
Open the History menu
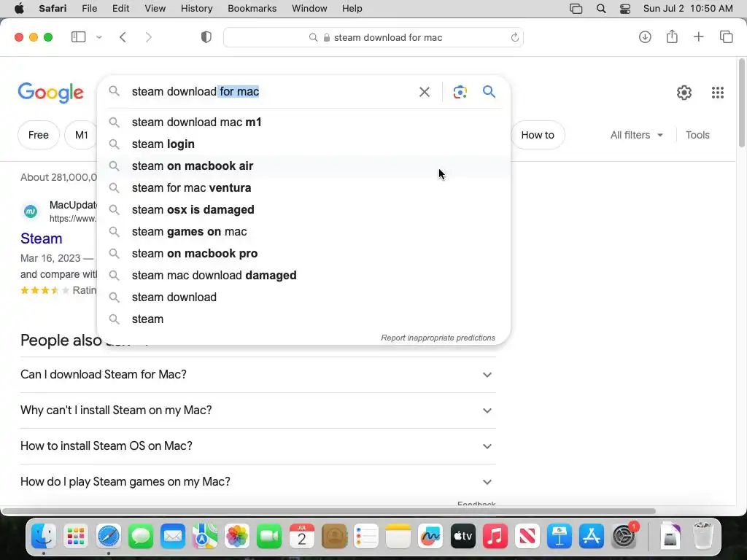tap(196, 9)
